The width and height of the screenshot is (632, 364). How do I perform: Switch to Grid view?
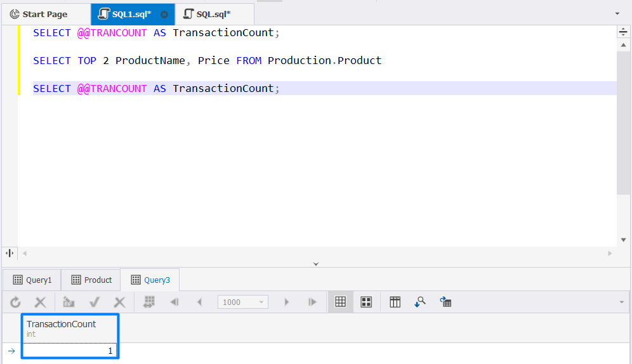pyautogui.click(x=341, y=302)
